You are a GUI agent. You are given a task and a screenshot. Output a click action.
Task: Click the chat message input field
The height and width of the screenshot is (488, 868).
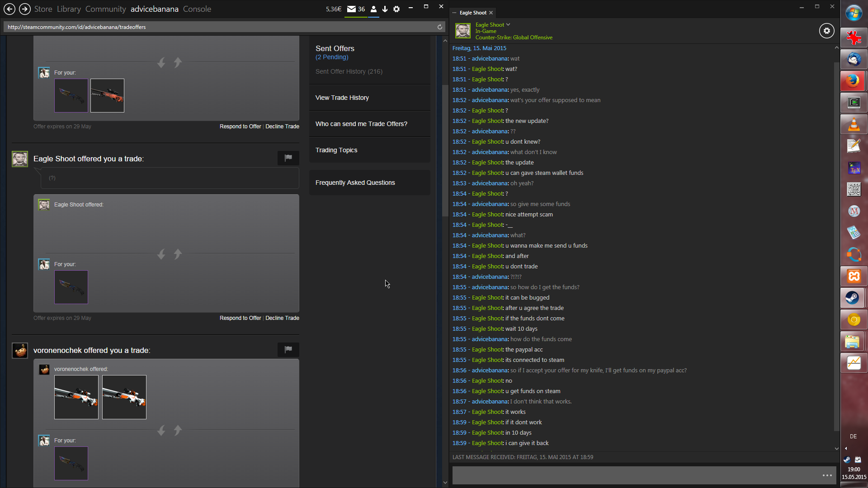point(633,475)
